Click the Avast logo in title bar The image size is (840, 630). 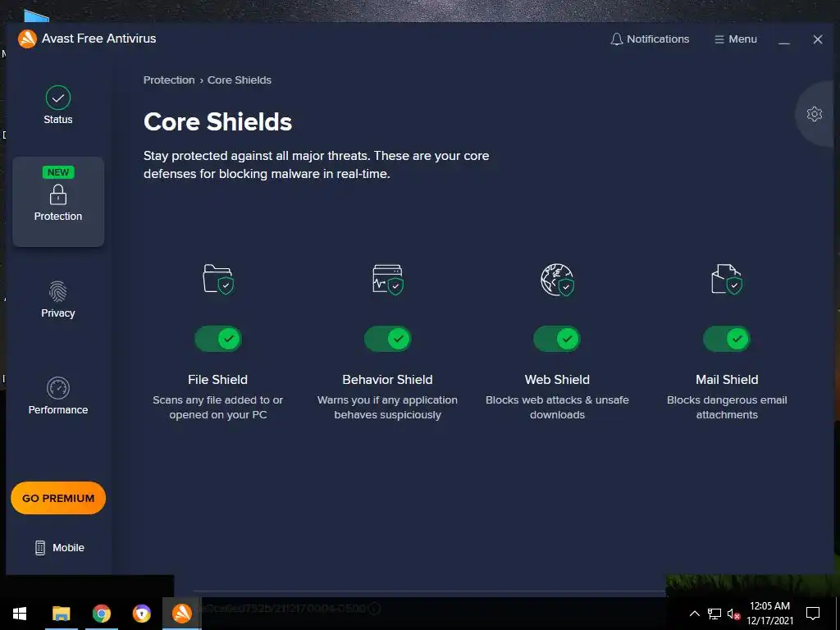(27, 39)
